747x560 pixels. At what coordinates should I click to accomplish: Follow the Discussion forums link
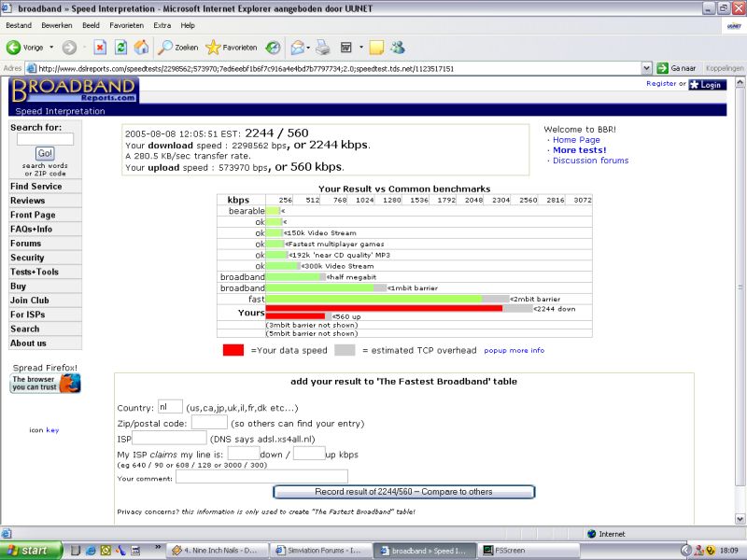590,161
